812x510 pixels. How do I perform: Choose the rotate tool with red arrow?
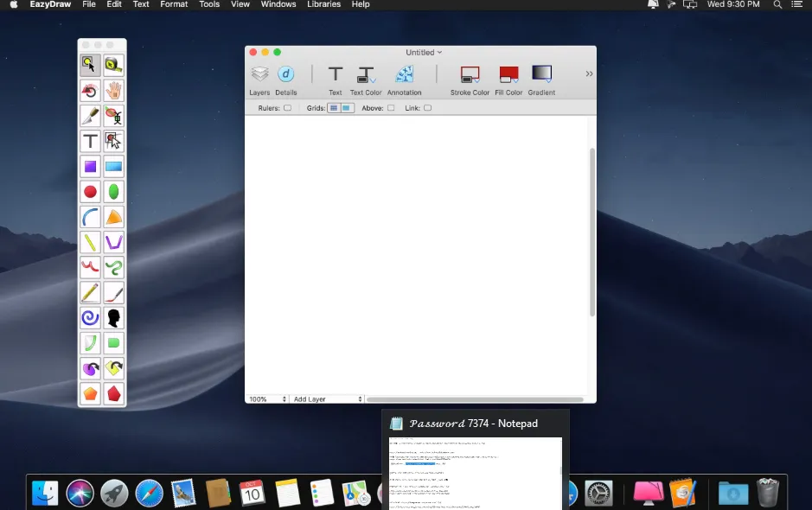(90, 90)
